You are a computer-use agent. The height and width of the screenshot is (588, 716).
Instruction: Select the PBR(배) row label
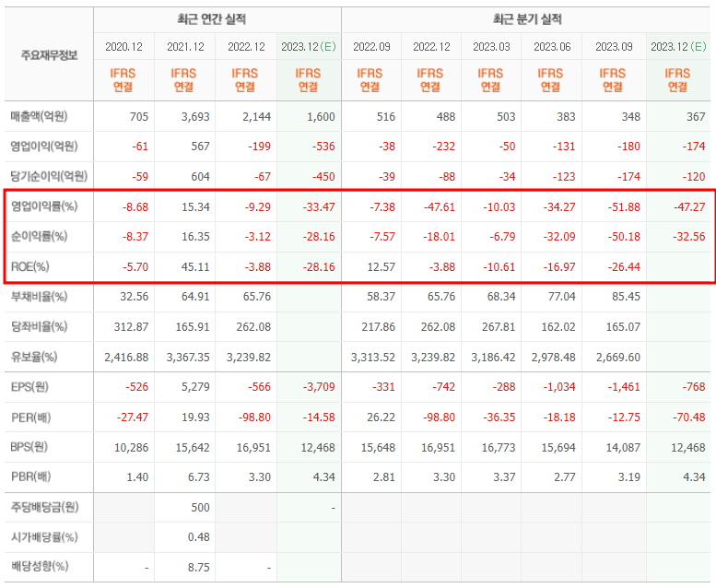tap(30, 477)
